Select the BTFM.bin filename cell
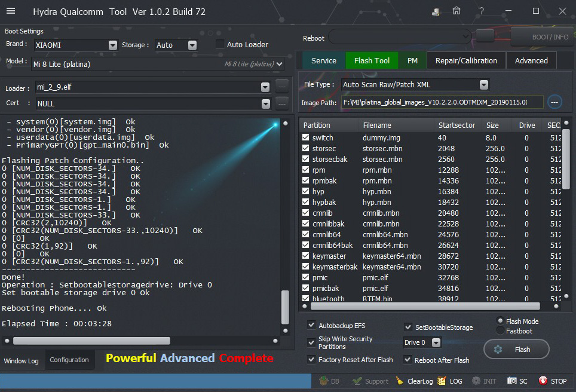The height and width of the screenshot is (392, 576). [x=377, y=299]
